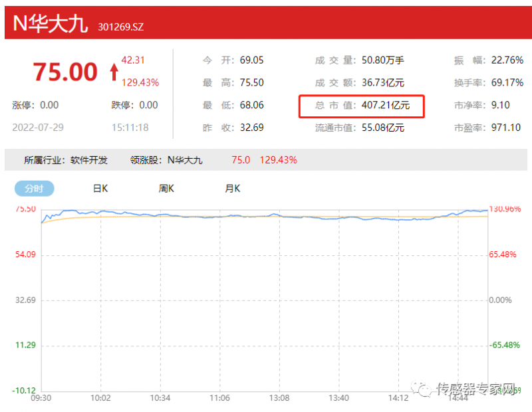Click the current price 75.00

66,72
